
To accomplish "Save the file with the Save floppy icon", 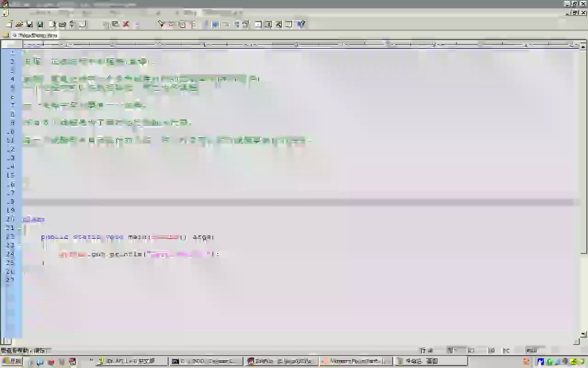I will (x=29, y=24).
